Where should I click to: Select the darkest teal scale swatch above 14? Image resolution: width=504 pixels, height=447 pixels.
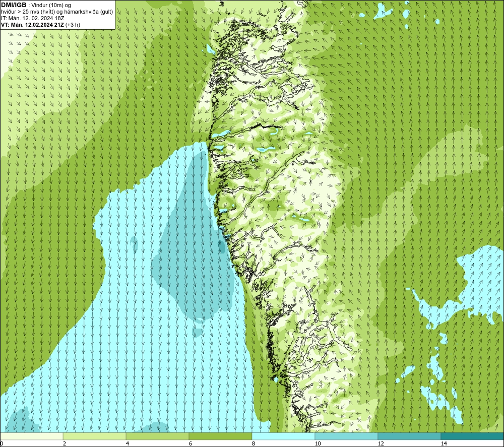(x=473, y=436)
